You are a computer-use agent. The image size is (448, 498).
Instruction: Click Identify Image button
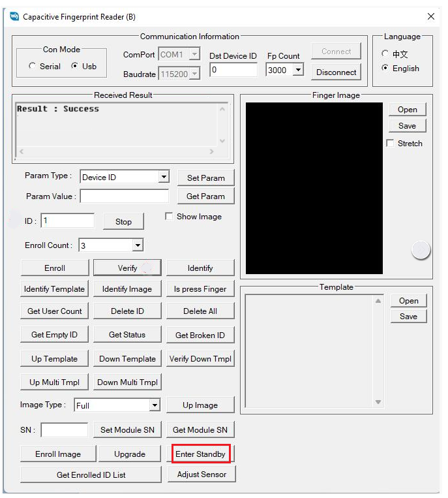pyautogui.click(x=127, y=289)
